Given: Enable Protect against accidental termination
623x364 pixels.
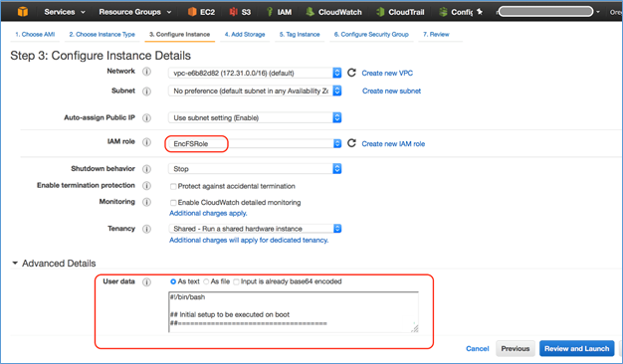Looking at the screenshot, I should tap(173, 186).
